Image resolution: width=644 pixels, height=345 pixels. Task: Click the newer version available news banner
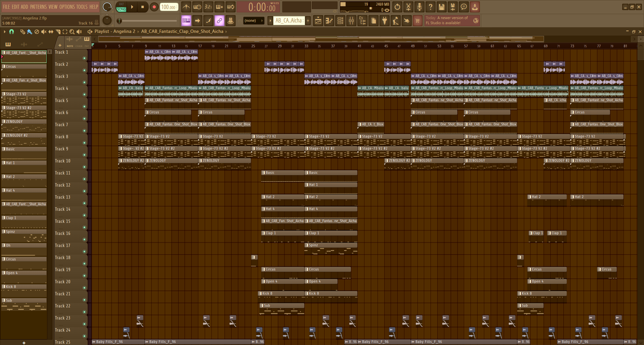coord(452,20)
